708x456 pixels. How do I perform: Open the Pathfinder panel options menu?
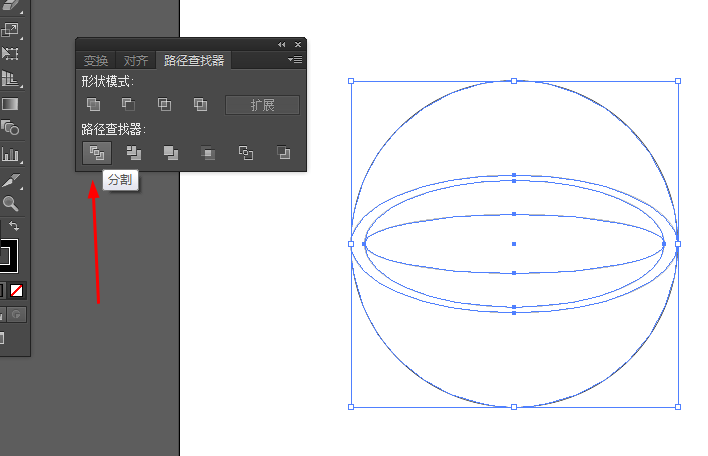pos(295,60)
